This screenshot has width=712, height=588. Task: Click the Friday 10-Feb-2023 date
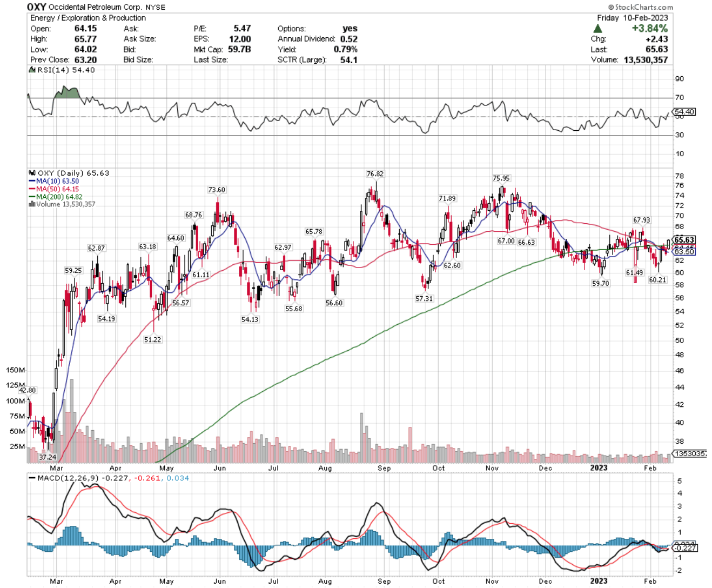pos(633,18)
